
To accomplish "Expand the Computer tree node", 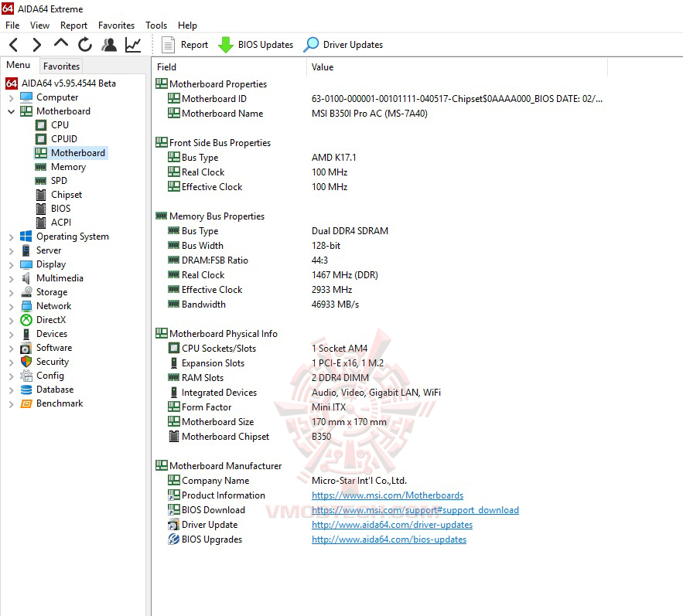I will click(12, 98).
